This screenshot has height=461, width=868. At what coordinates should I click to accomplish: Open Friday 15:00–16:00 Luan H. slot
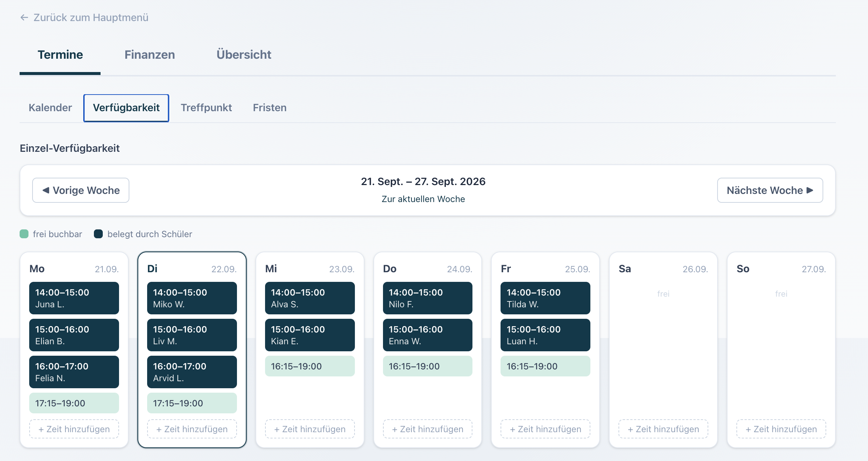coord(545,335)
